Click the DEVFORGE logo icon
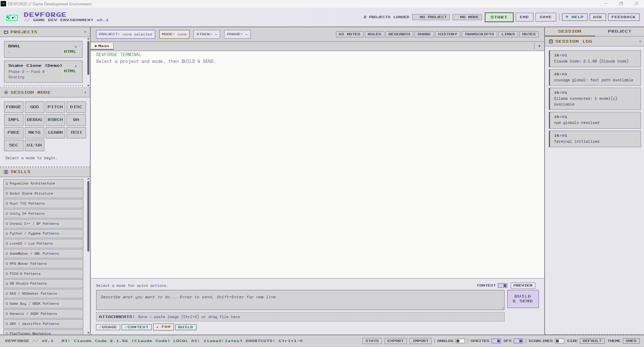The width and height of the screenshot is (644, 347). tap(12, 17)
